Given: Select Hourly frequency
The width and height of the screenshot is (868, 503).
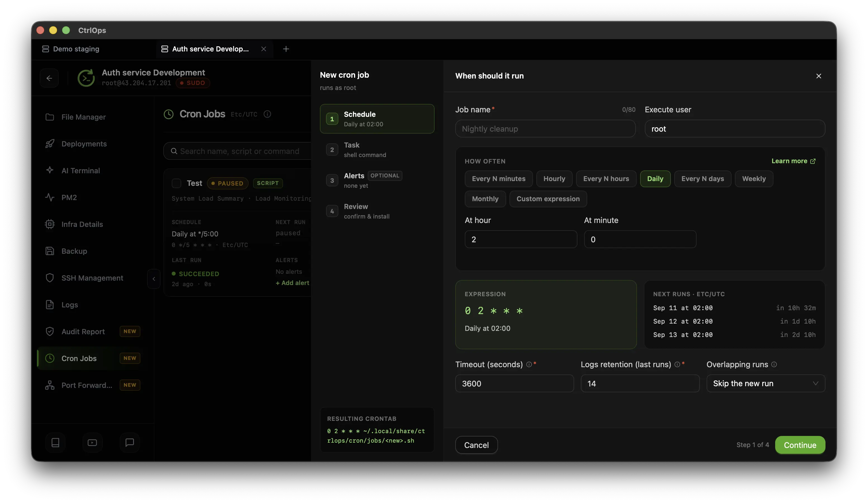Looking at the screenshot, I should (554, 179).
